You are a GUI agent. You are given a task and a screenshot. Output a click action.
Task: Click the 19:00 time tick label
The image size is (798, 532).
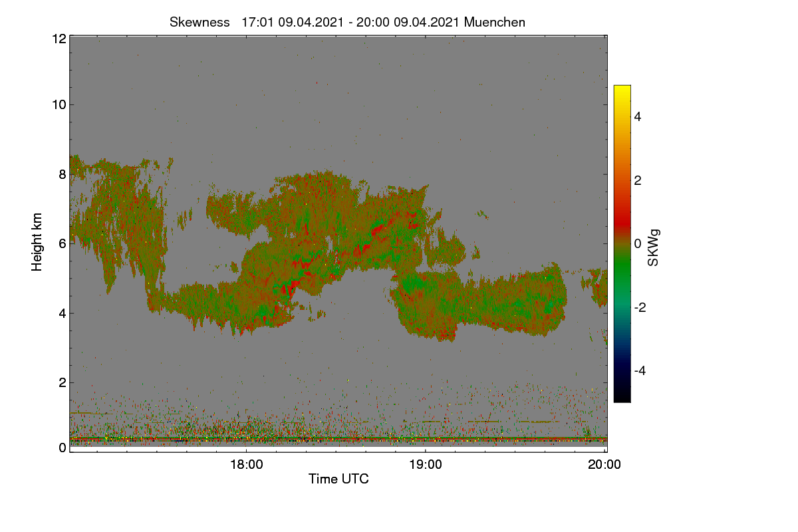click(x=426, y=465)
